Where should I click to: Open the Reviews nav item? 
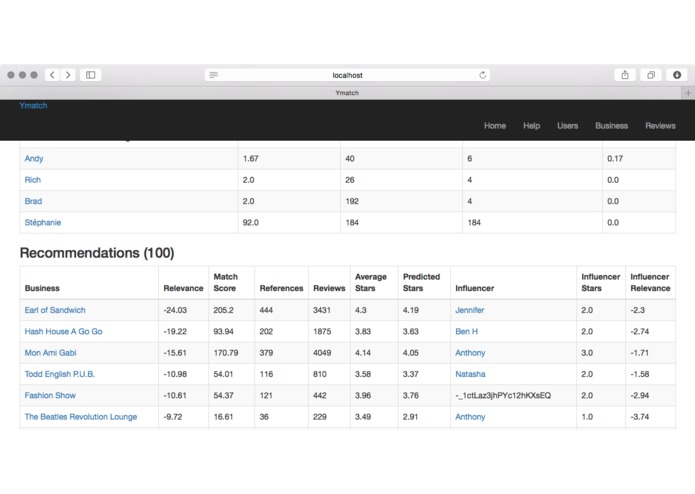point(660,126)
